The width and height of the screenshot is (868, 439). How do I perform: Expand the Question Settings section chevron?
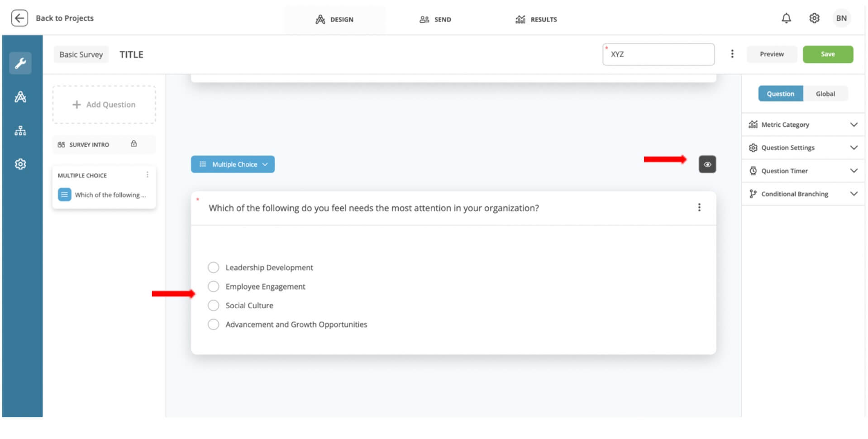click(854, 148)
